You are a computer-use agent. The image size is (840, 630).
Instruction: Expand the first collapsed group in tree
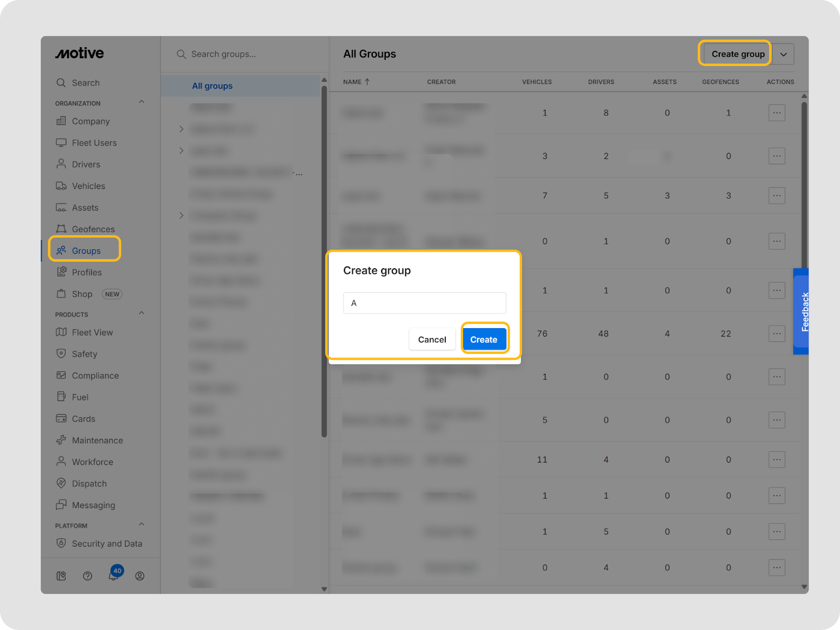181,129
